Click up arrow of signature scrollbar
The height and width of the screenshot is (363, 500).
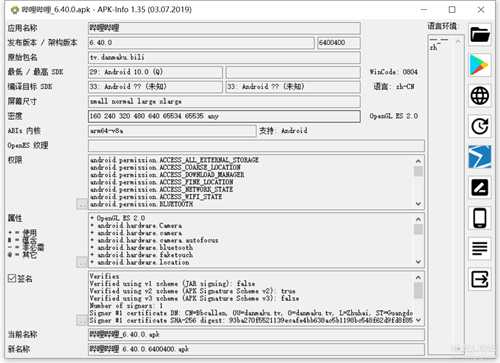418,277
